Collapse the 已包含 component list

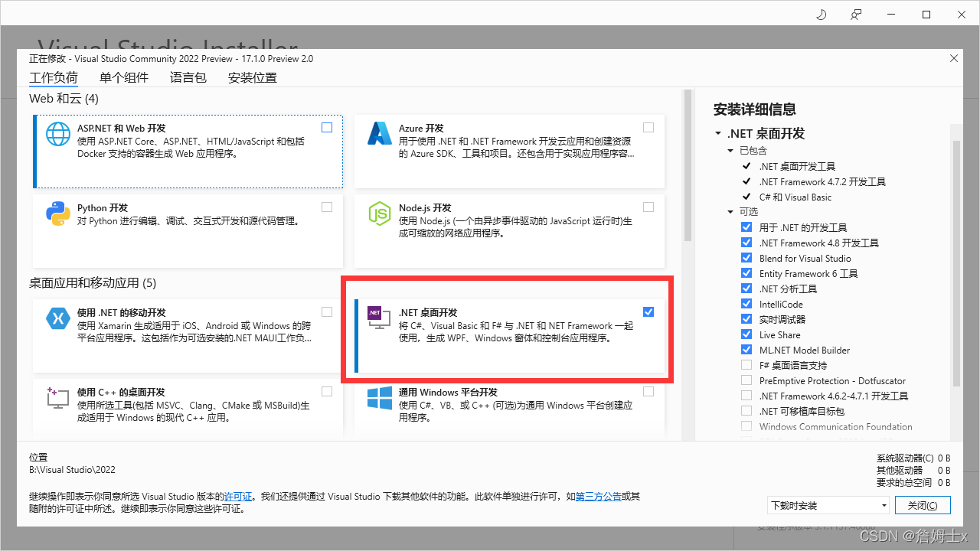(730, 150)
